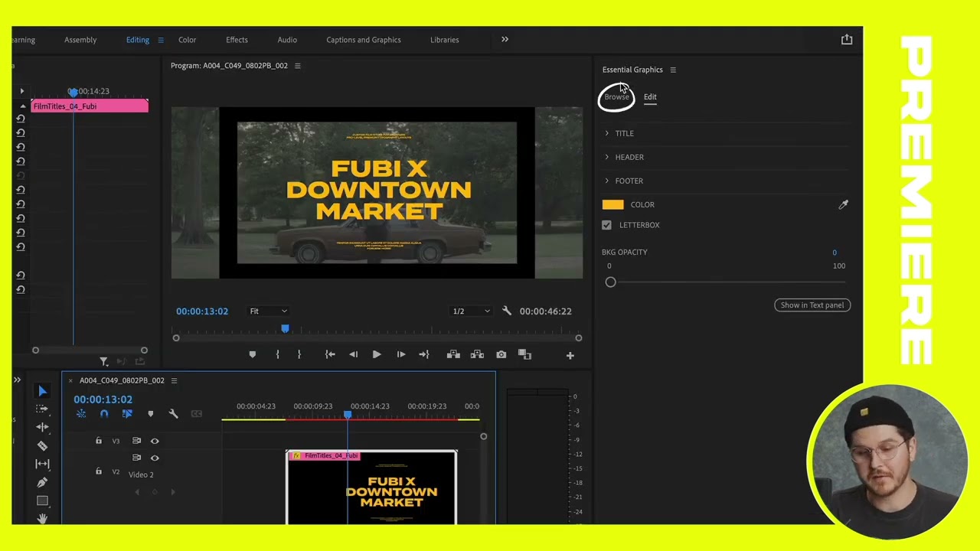The image size is (980, 551).
Task: Open the Editing workspace menu icon
Action: coord(161,40)
